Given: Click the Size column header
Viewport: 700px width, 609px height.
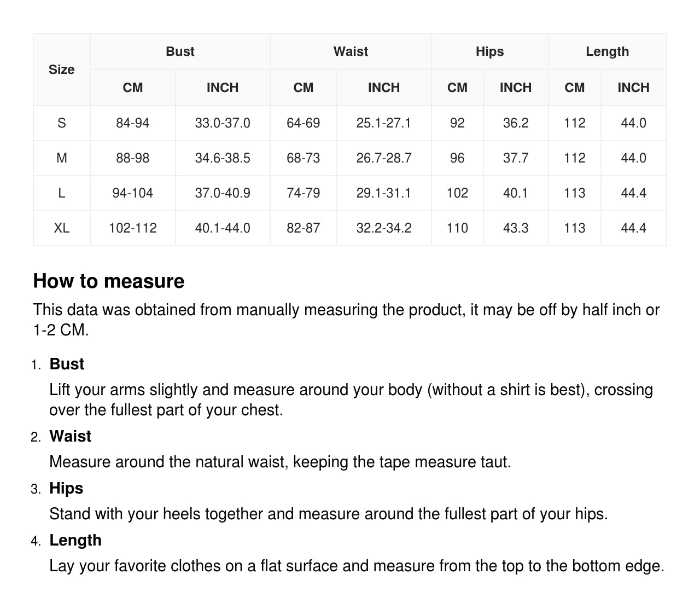Looking at the screenshot, I should [61, 69].
